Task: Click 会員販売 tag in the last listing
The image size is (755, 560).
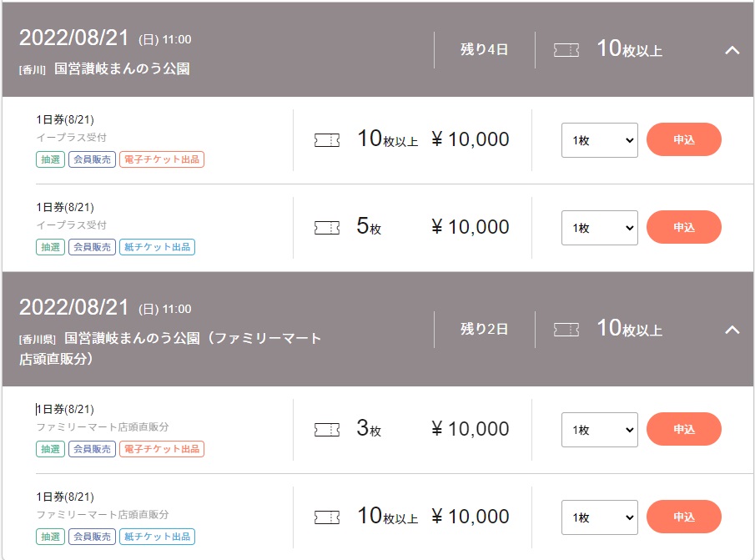Action: click(92, 537)
